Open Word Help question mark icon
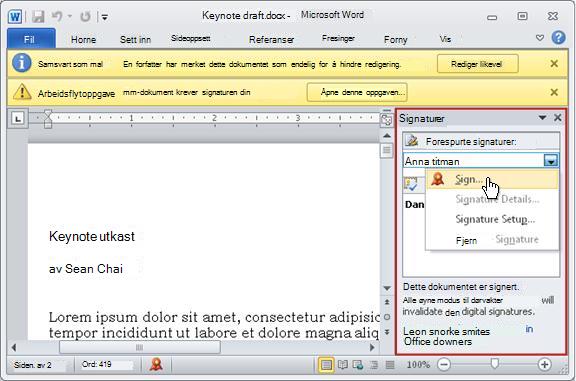The image size is (576, 381). pos(558,38)
